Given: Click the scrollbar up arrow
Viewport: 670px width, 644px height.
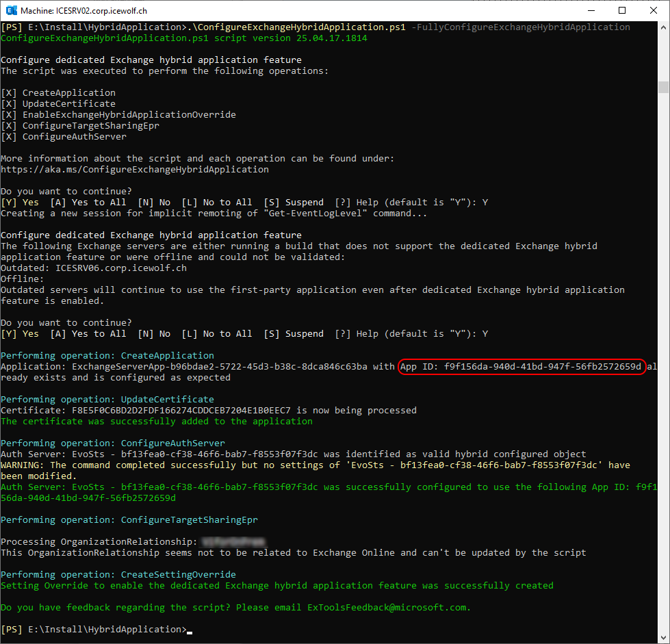Looking at the screenshot, I should point(663,28).
